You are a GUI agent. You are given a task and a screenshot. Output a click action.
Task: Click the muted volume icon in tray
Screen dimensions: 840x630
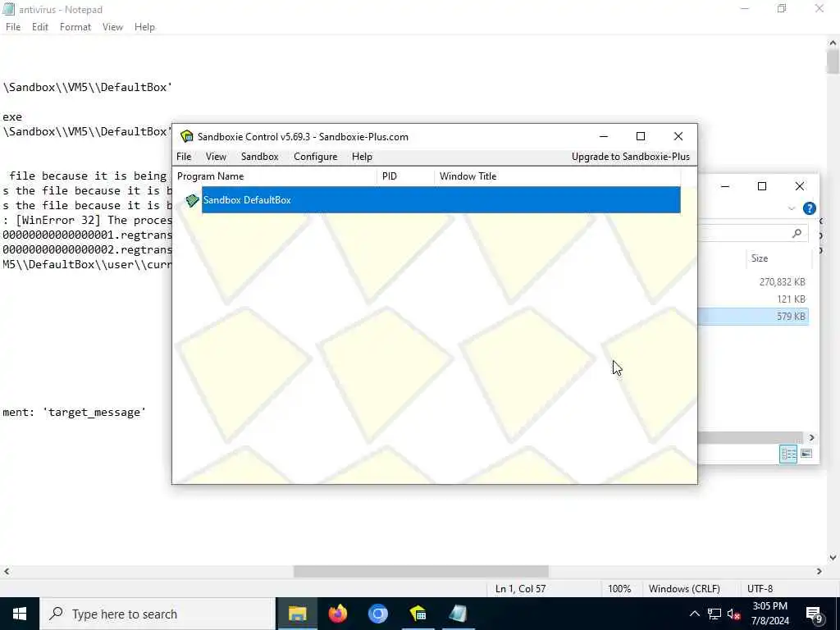(x=733, y=614)
